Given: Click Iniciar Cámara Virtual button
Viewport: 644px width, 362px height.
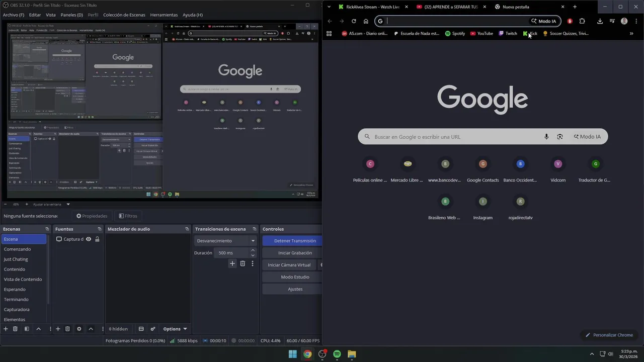Looking at the screenshot, I should (x=289, y=265).
